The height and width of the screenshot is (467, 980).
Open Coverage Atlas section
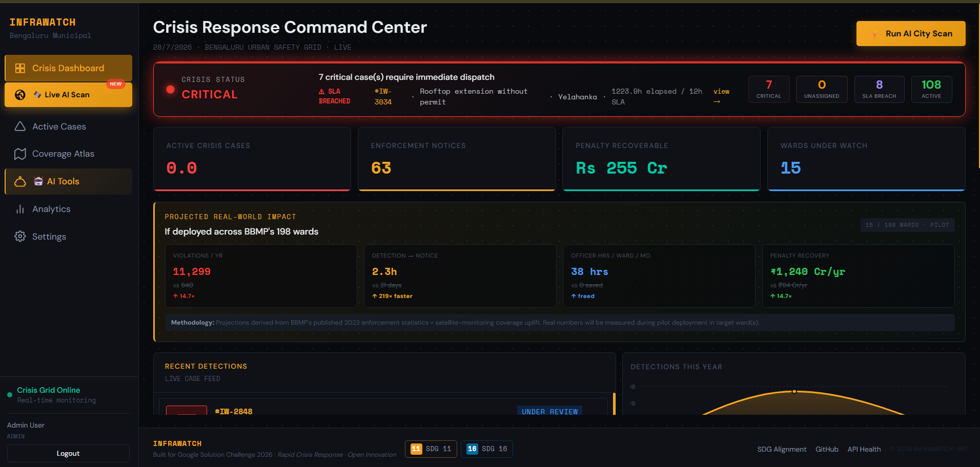point(68,154)
